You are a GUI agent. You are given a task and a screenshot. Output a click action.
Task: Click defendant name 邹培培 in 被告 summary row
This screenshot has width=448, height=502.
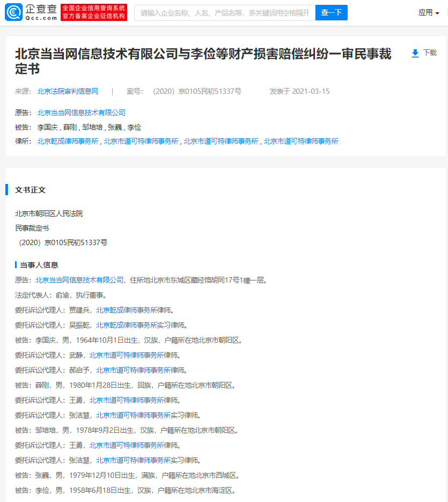92,128
